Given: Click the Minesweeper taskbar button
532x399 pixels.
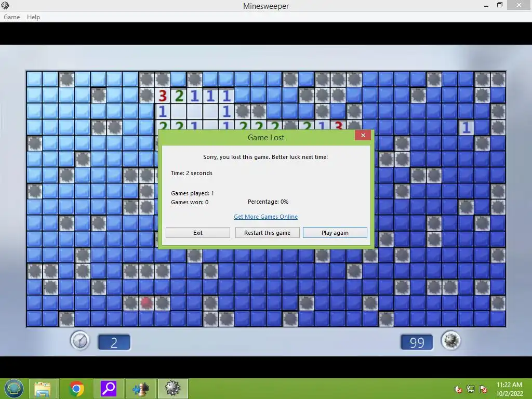Looking at the screenshot, I should click(x=172, y=389).
